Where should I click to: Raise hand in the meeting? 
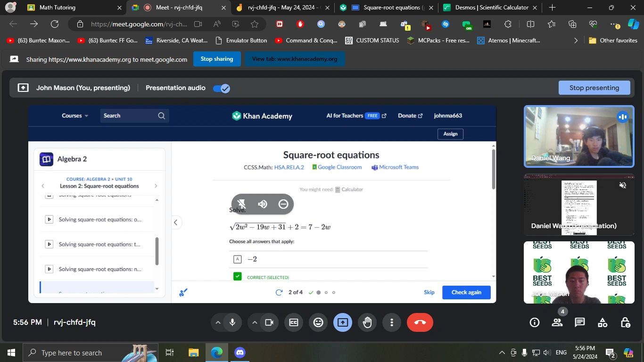(x=367, y=322)
